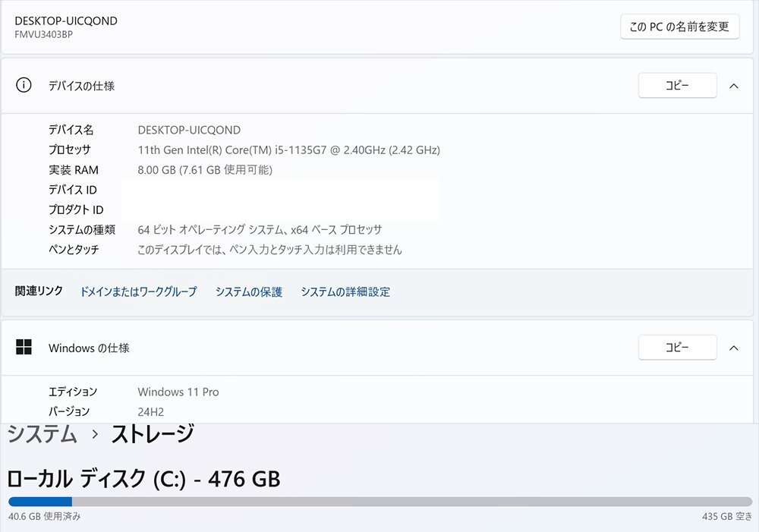The height and width of the screenshot is (532, 759).
Task: Click the DESKTOP-UICQOND PC name at top
Action: 66,21
